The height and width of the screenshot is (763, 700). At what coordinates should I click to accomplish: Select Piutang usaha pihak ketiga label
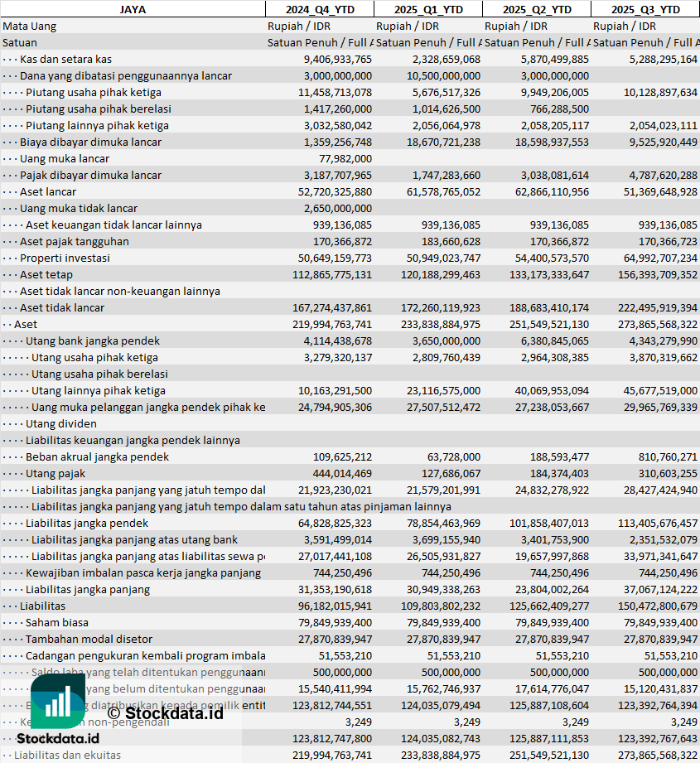94,93
